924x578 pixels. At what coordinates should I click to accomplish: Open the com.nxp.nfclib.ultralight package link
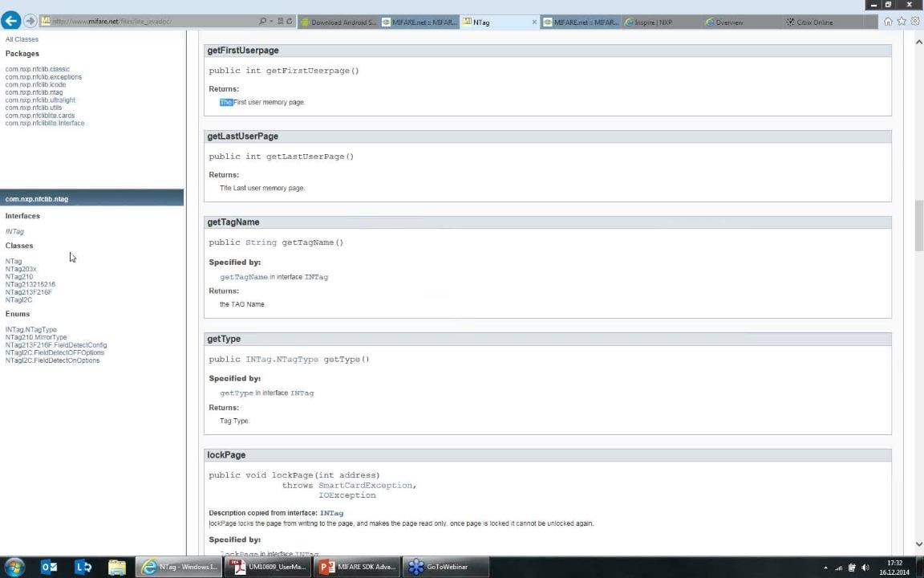coord(40,100)
